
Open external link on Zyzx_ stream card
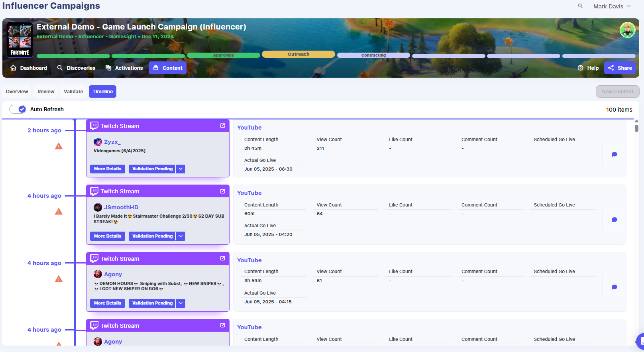point(222,126)
